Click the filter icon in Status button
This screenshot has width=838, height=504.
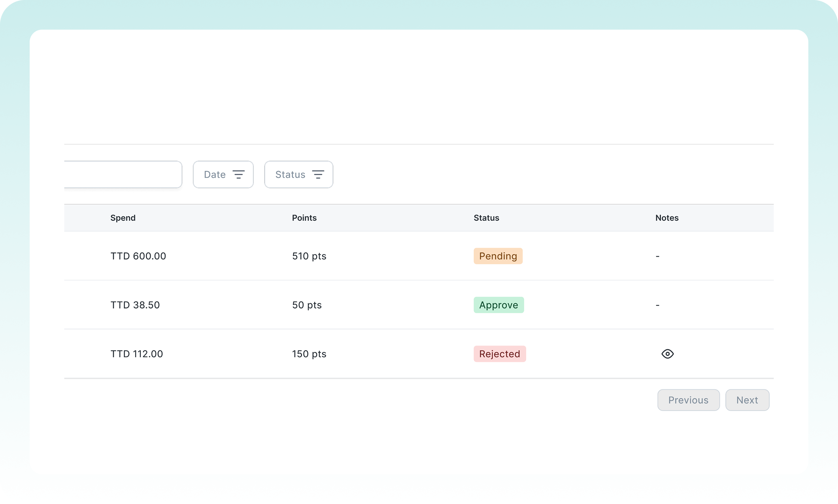click(318, 174)
